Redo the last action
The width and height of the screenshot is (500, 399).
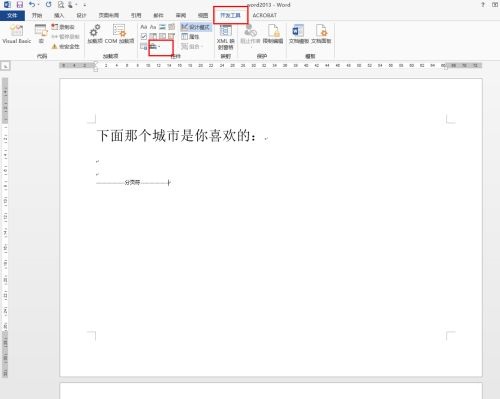pos(49,5)
